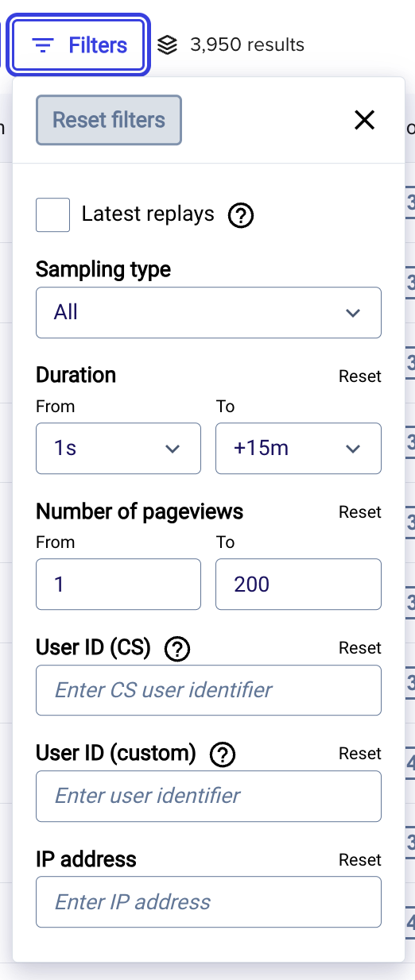
Task: Show help for Latest replays
Action: click(240, 214)
